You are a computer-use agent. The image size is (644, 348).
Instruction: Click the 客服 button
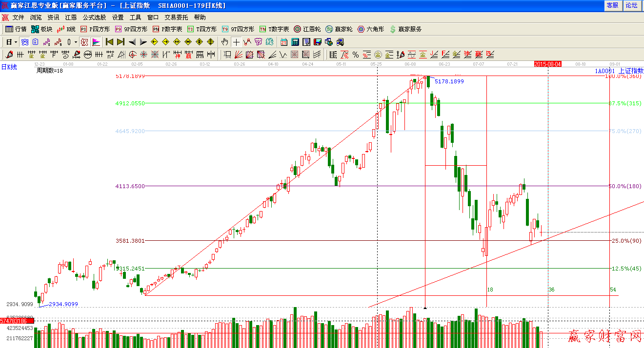point(612,5)
